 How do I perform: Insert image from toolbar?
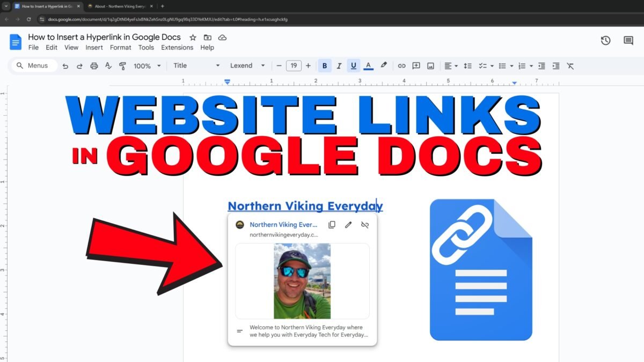[430, 66]
